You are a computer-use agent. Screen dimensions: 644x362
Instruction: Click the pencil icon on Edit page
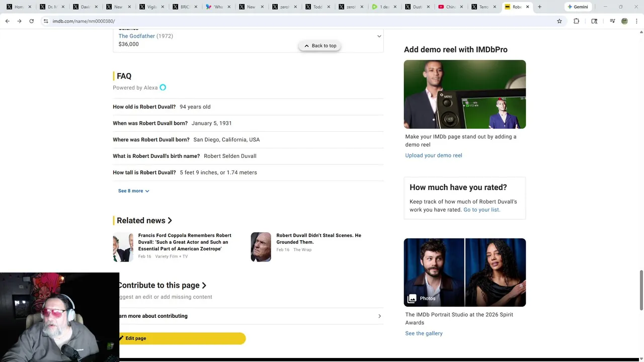(x=121, y=338)
